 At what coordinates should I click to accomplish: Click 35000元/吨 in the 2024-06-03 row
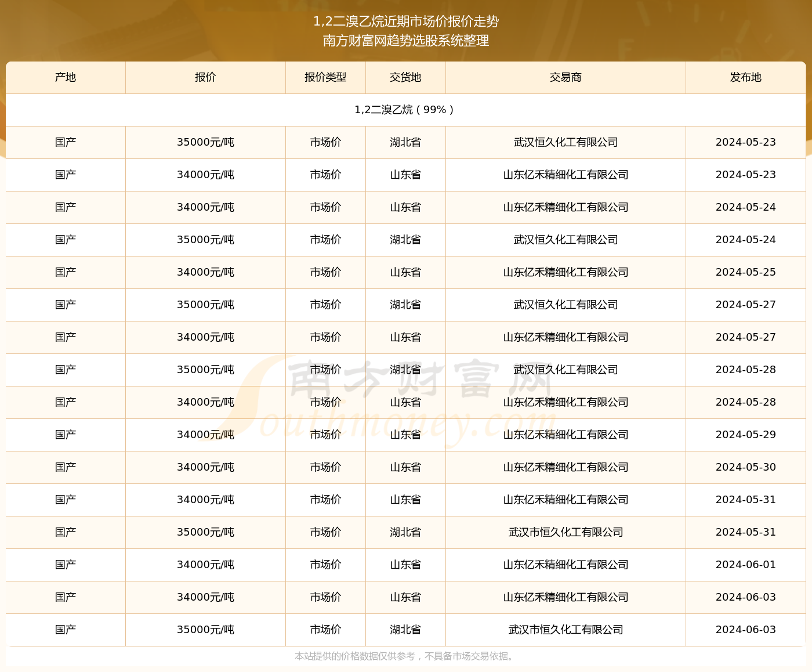(205, 630)
